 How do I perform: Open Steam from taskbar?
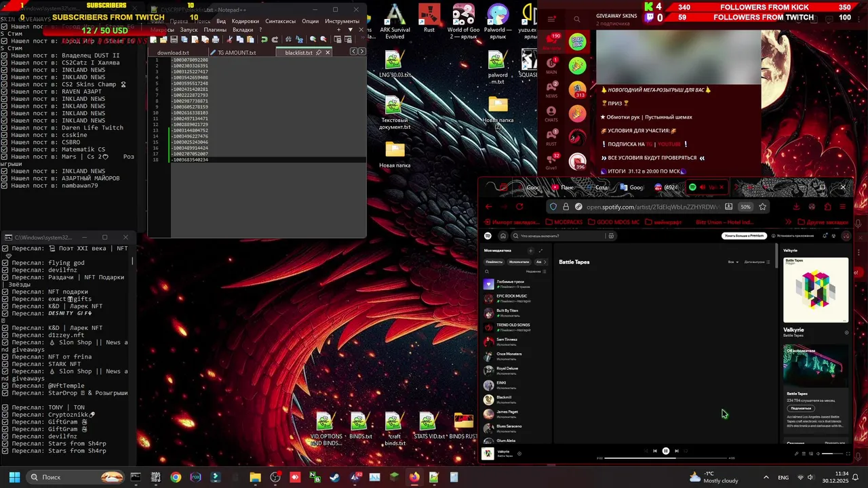coord(335,477)
